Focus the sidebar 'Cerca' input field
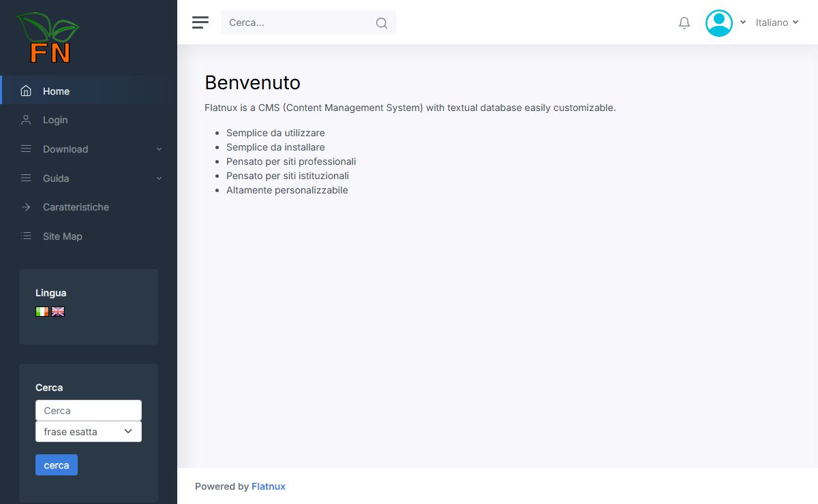Image resolution: width=818 pixels, height=504 pixels. [89, 411]
